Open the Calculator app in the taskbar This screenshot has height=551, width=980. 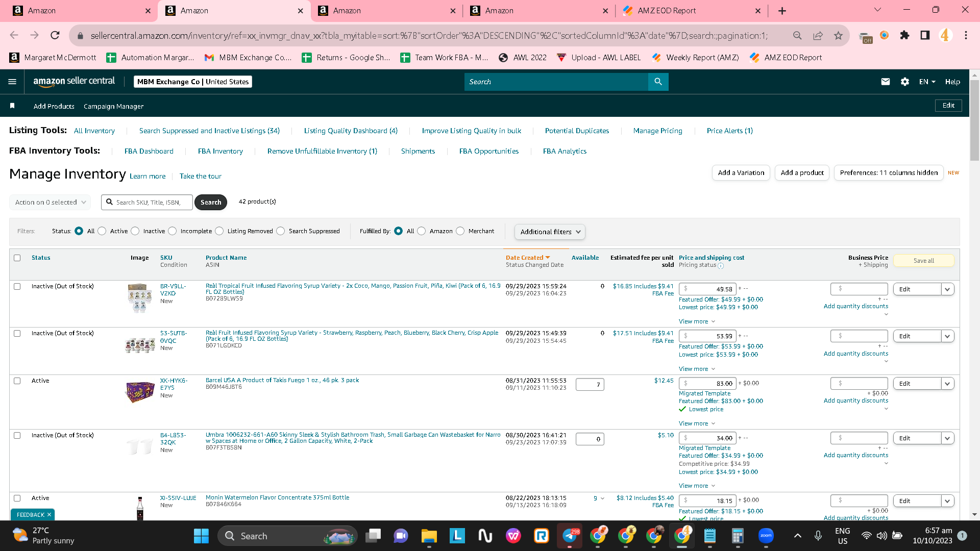coord(737,536)
